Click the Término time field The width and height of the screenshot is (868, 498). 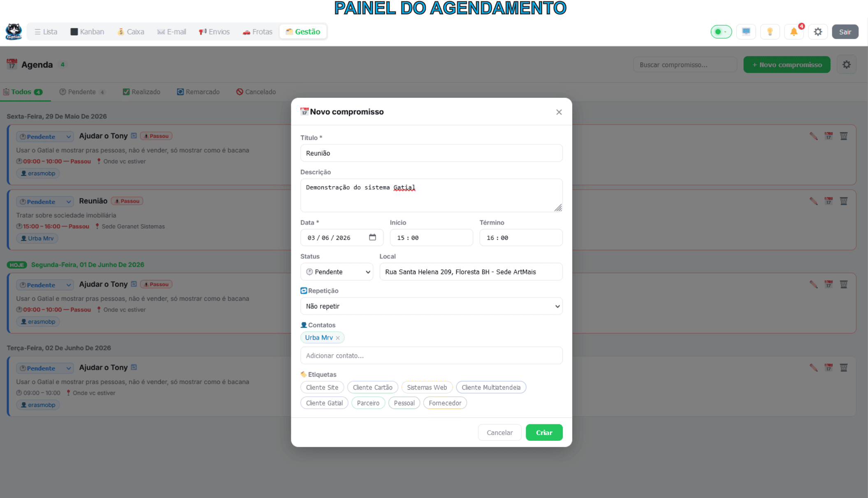pyautogui.click(x=521, y=238)
